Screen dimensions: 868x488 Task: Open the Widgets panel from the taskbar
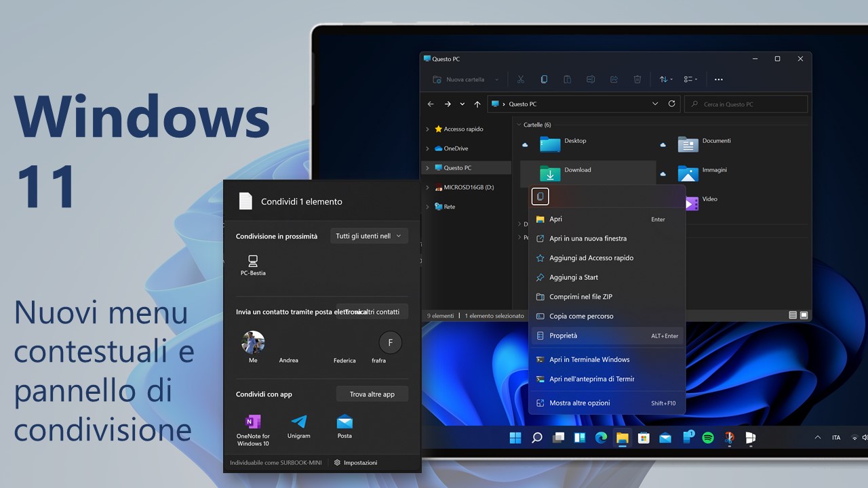[x=580, y=438]
